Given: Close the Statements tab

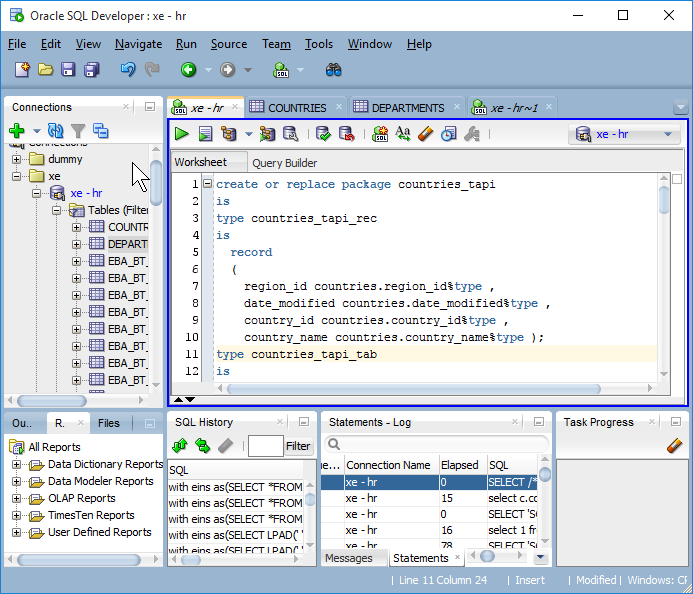Looking at the screenshot, I should click(x=457, y=557).
